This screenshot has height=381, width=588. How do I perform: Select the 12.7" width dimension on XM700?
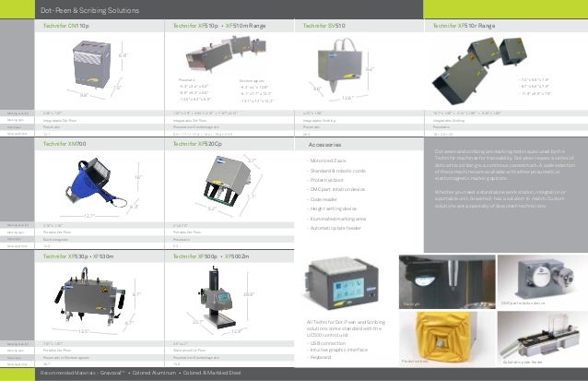point(89,216)
